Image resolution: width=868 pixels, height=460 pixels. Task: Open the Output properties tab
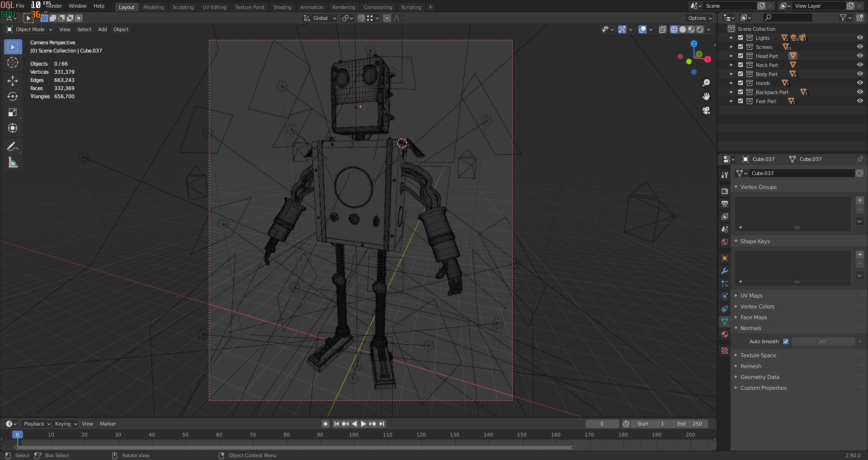point(725,204)
